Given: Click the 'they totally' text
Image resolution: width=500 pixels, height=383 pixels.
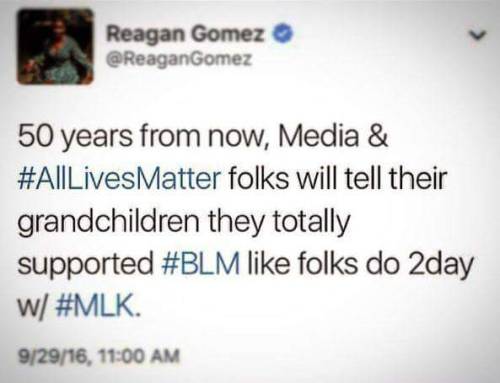Looking at the screenshot, I should (279, 223).
